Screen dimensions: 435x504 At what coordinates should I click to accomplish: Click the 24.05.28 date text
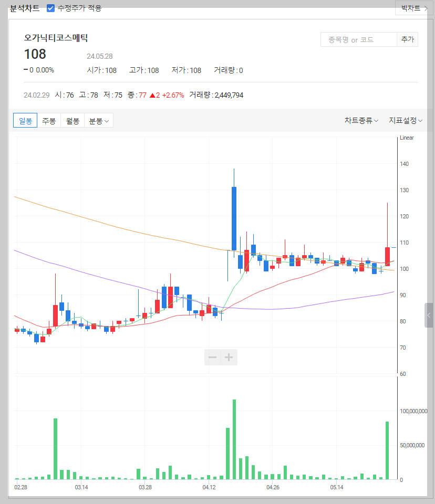[100, 56]
